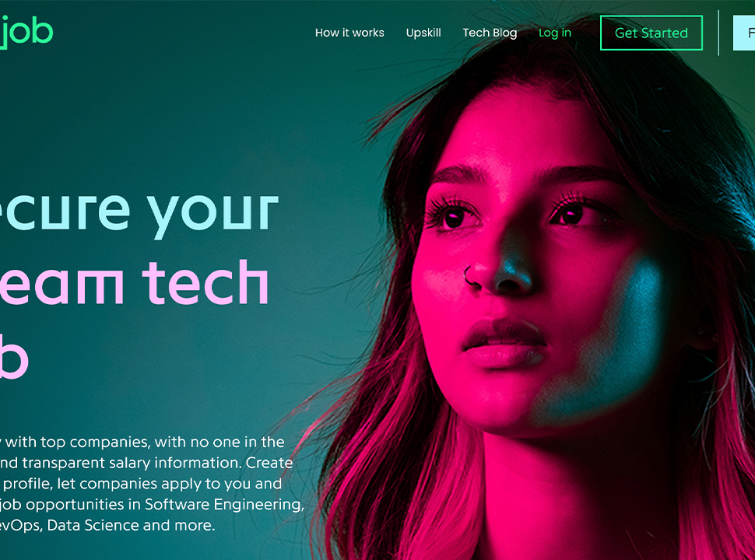Open the How it works page
Image resolution: width=755 pixels, height=560 pixels.
pyautogui.click(x=349, y=33)
